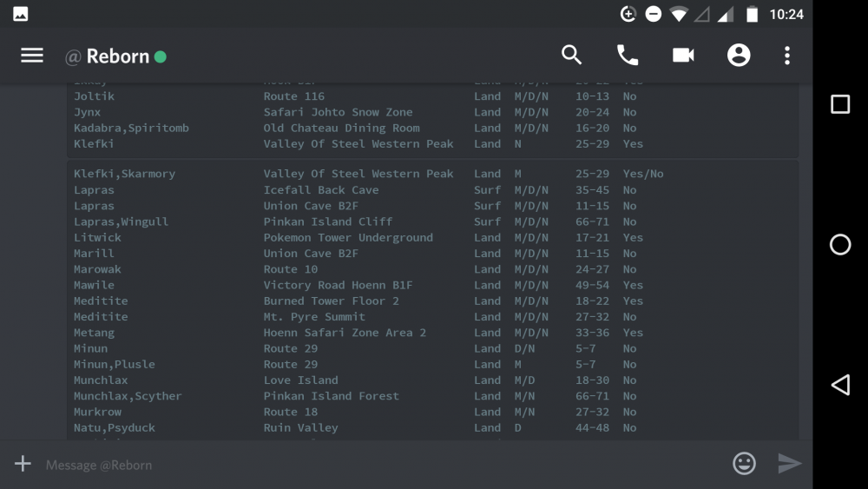Image resolution: width=868 pixels, height=489 pixels.
Task: Start a voice call with Reborn
Action: (x=627, y=56)
